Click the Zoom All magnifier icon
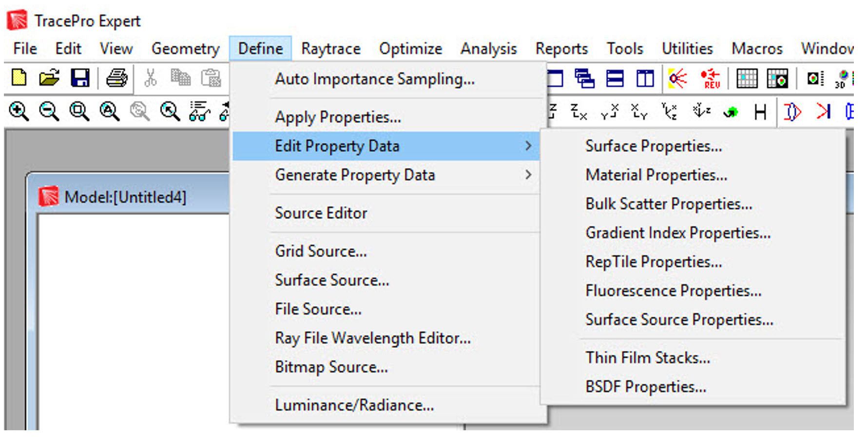 click(x=109, y=111)
